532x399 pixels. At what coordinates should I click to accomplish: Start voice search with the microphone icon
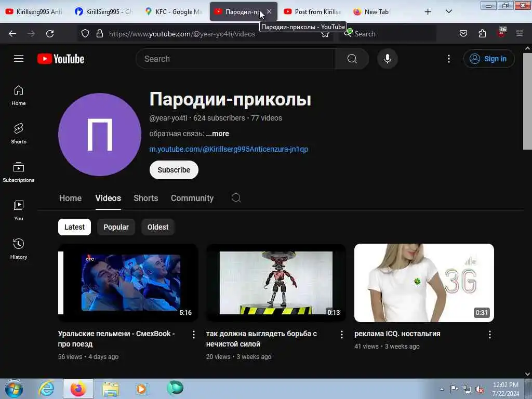[x=387, y=59]
